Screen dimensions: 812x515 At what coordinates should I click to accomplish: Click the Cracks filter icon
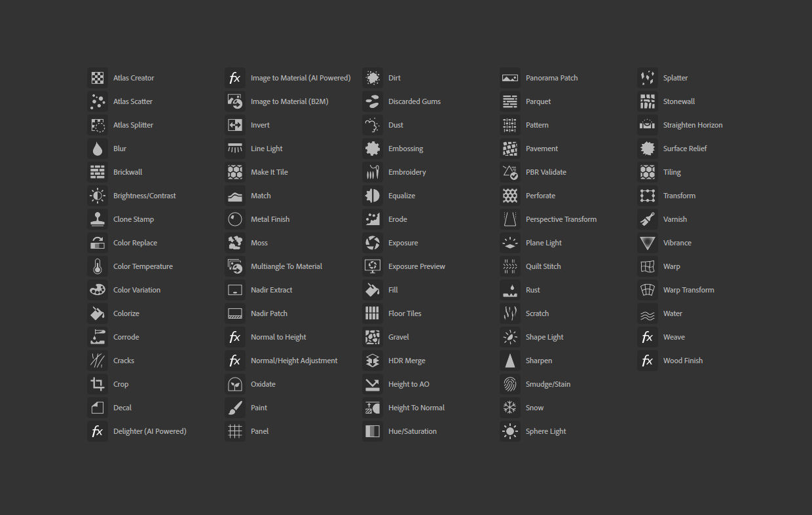click(x=98, y=361)
